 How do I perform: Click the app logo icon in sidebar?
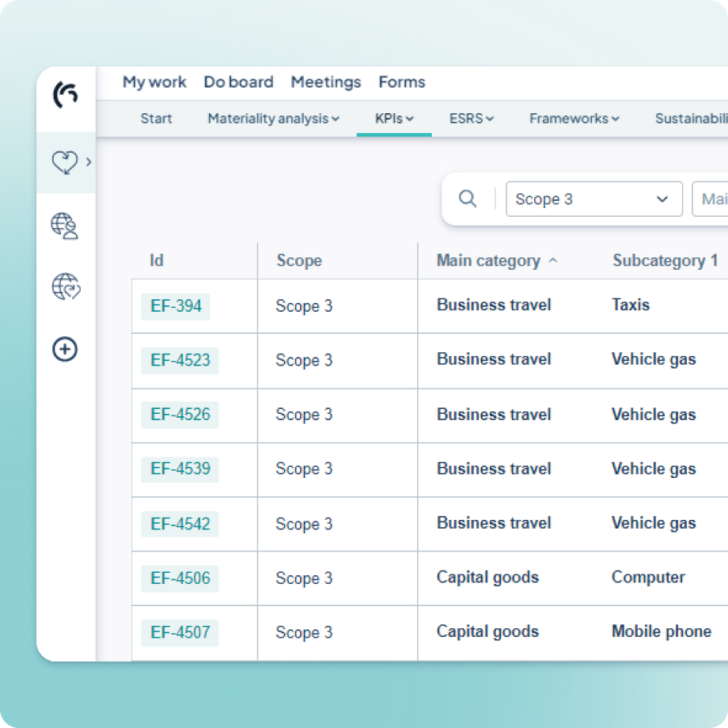[66, 95]
